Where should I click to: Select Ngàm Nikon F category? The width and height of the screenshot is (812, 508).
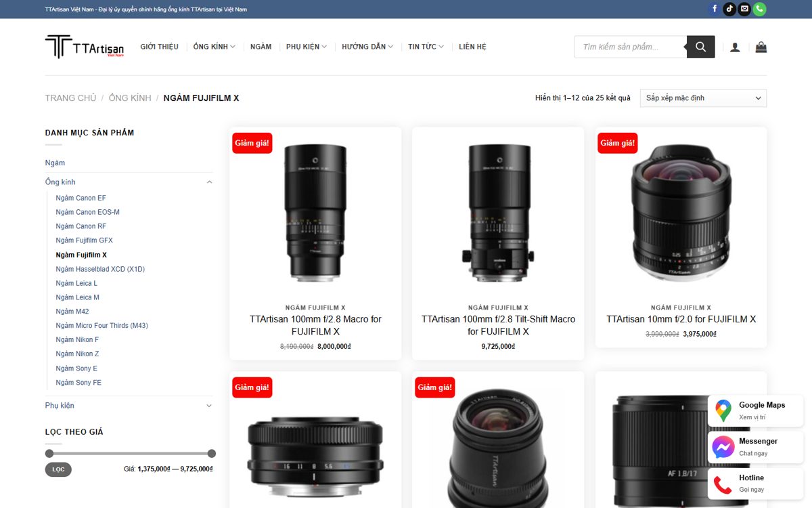78,340
